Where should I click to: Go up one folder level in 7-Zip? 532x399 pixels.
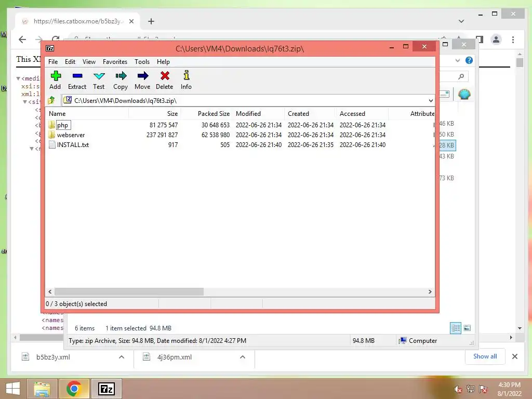51,100
